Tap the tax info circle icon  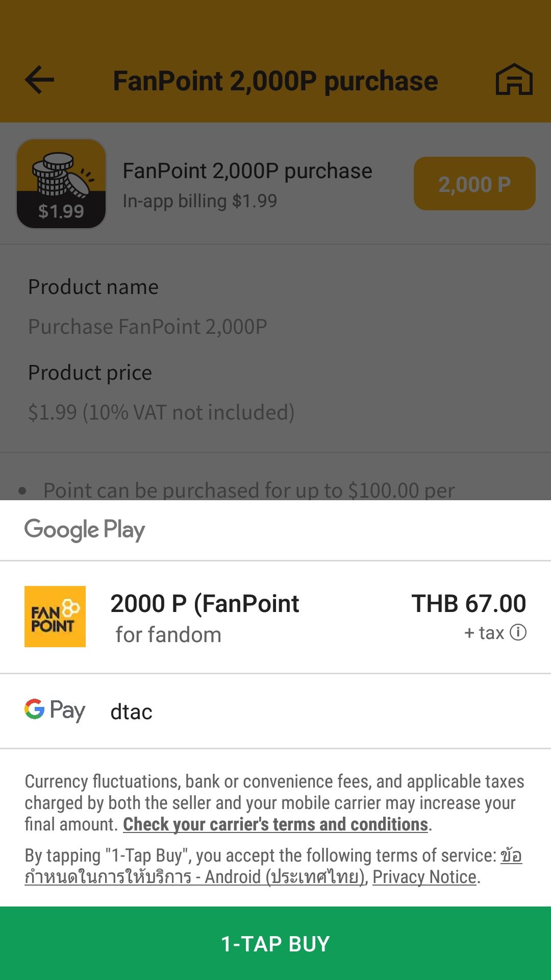518,632
